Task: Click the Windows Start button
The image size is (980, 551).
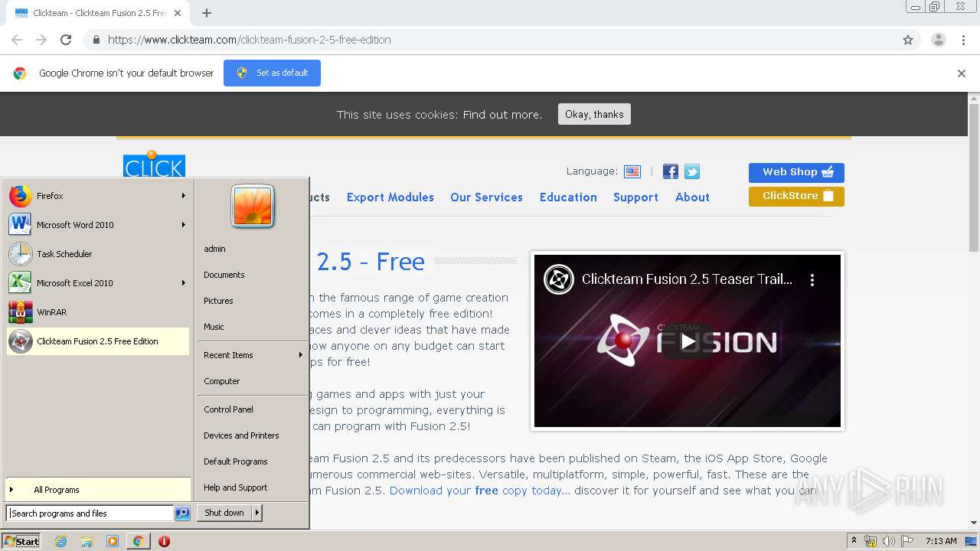Action: pyautogui.click(x=21, y=541)
